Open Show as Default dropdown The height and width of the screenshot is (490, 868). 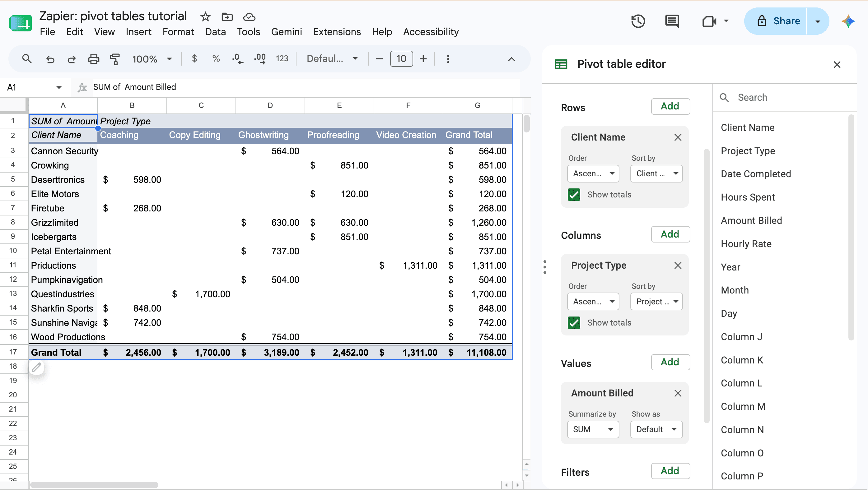(x=656, y=429)
